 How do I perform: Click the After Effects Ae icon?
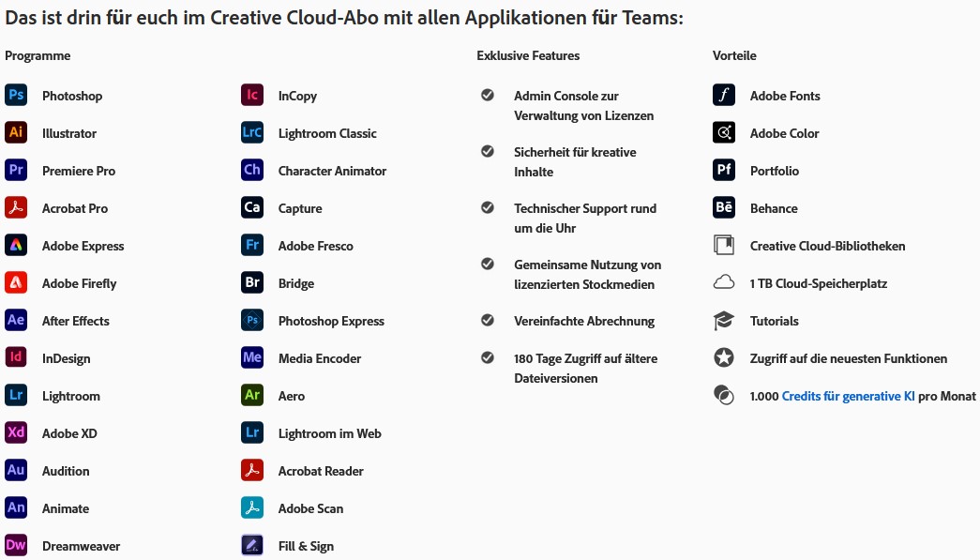16,320
